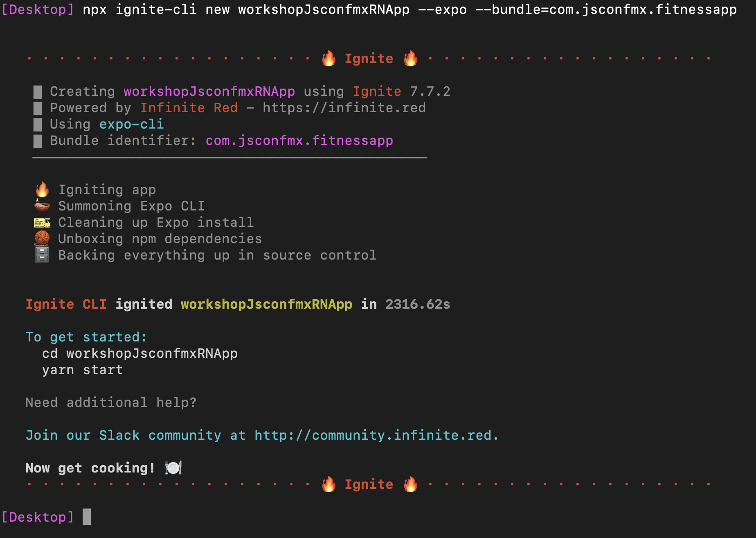Click the oil lamp emoji beside Summoning Expo CLI
756x538 pixels.
[x=42, y=206]
